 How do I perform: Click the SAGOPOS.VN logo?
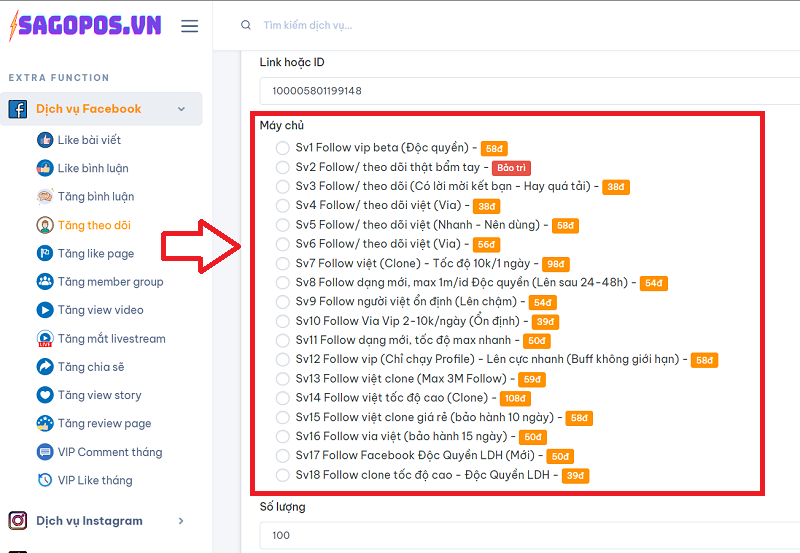pyautogui.click(x=84, y=27)
